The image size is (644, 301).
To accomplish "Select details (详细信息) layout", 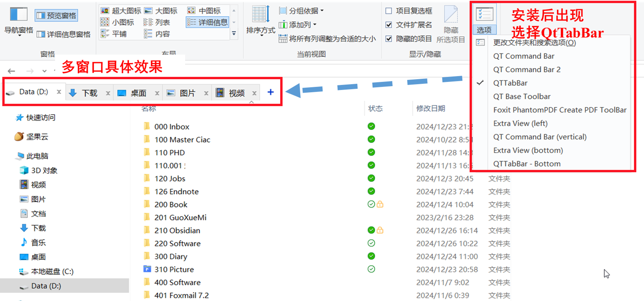I will 207,22.
